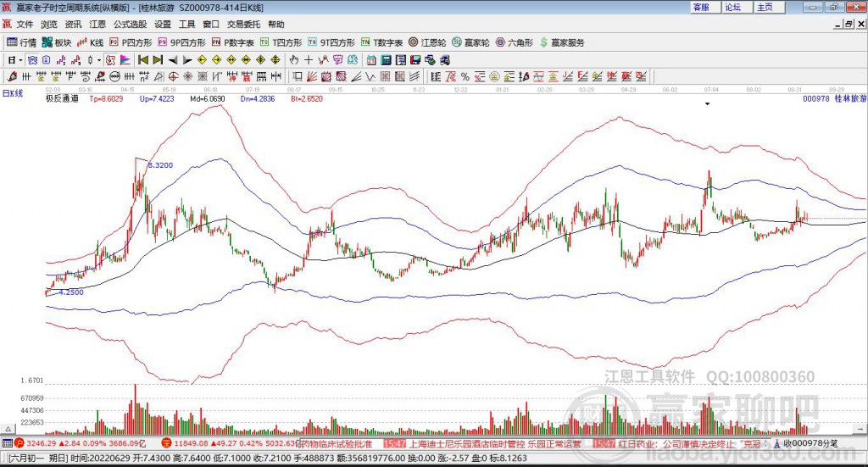Select the percent % drawing tool

click(x=465, y=76)
